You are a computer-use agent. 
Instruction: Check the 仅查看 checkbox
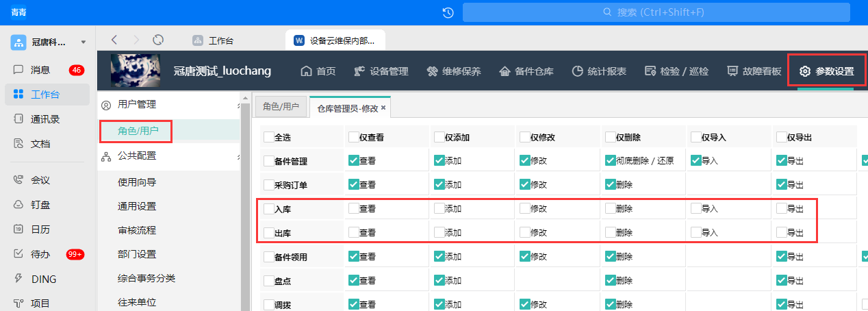[354, 136]
